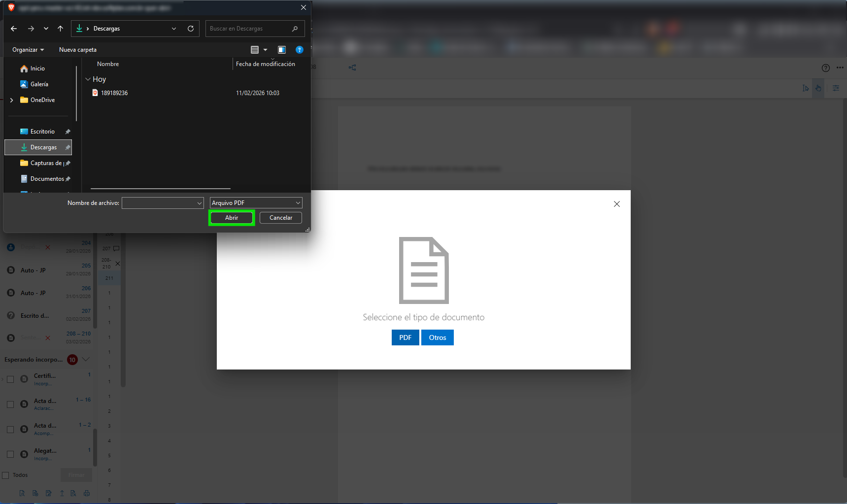Check the box for Acta d... 1 – 16
847x504 pixels.
coord(10,404)
